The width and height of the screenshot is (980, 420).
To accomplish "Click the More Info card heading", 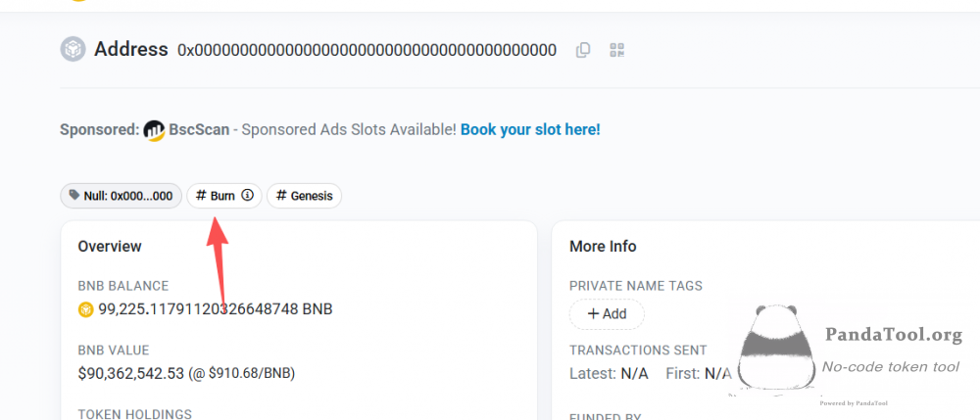I will [x=603, y=247].
